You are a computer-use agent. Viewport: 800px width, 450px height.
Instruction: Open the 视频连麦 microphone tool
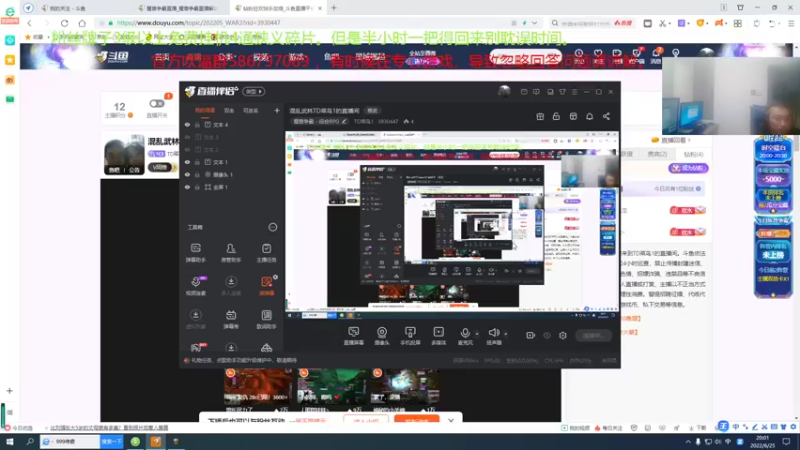tap(195, 285)
